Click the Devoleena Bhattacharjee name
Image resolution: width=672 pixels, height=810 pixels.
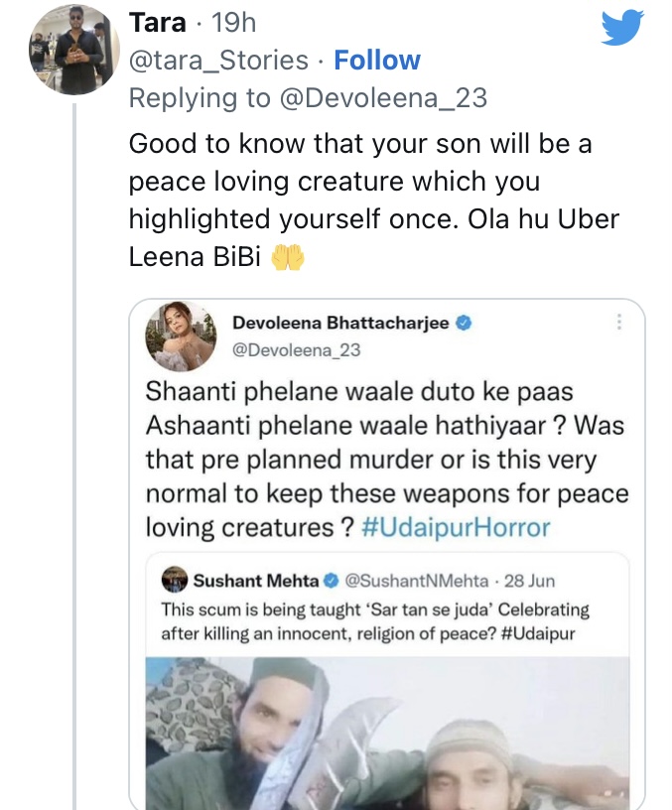coord(340,323)
